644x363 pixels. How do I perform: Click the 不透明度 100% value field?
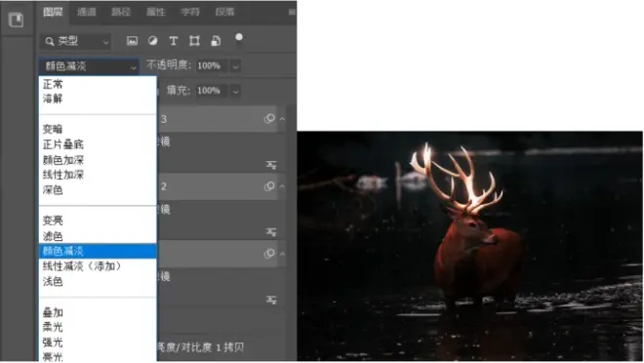212,65
